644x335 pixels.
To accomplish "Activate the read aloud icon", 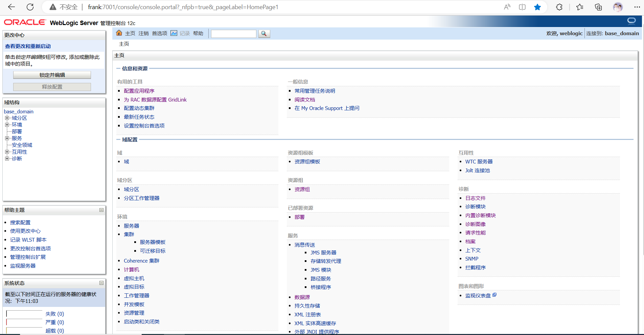I will [507, 7].
